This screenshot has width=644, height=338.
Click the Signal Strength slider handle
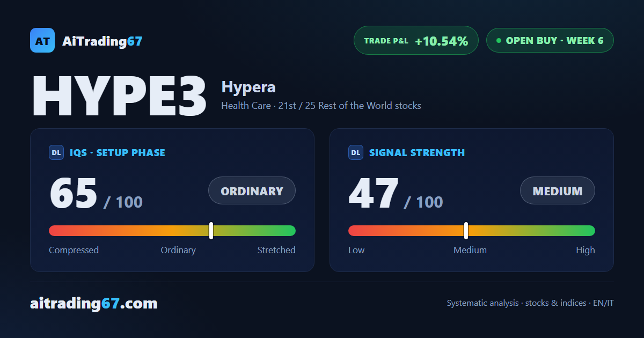click(466, 231)
